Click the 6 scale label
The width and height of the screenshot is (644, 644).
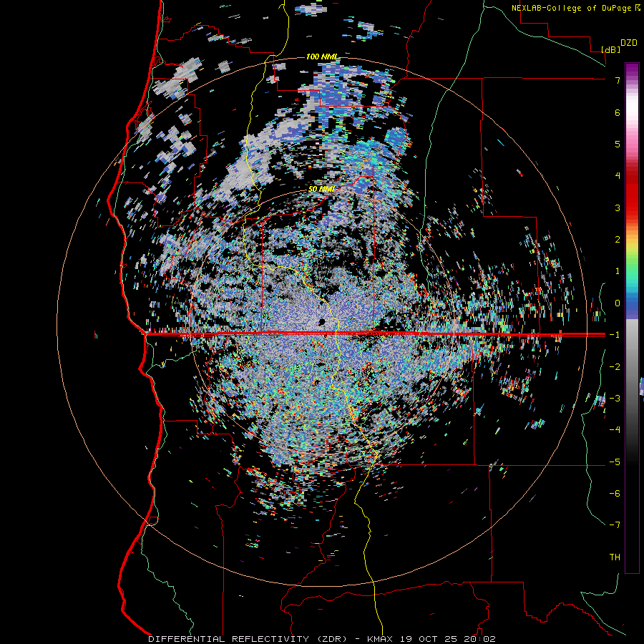pyautogui.click(x=618, y=112)
